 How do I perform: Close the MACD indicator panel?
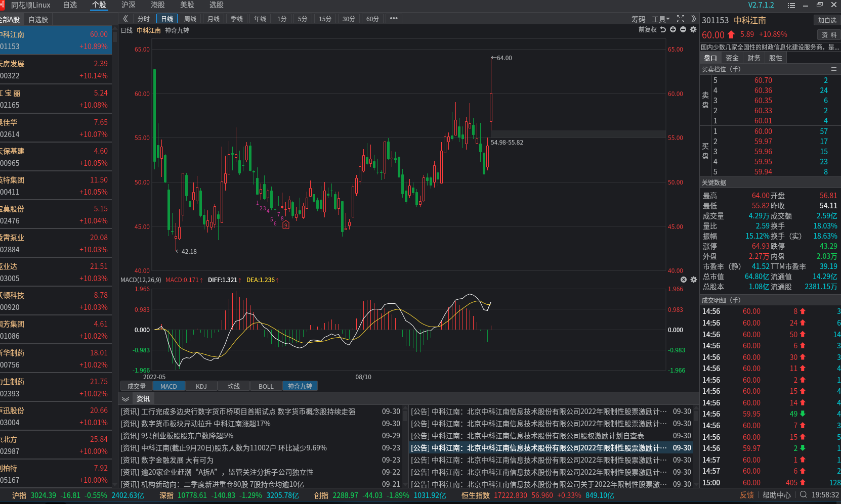684,280
